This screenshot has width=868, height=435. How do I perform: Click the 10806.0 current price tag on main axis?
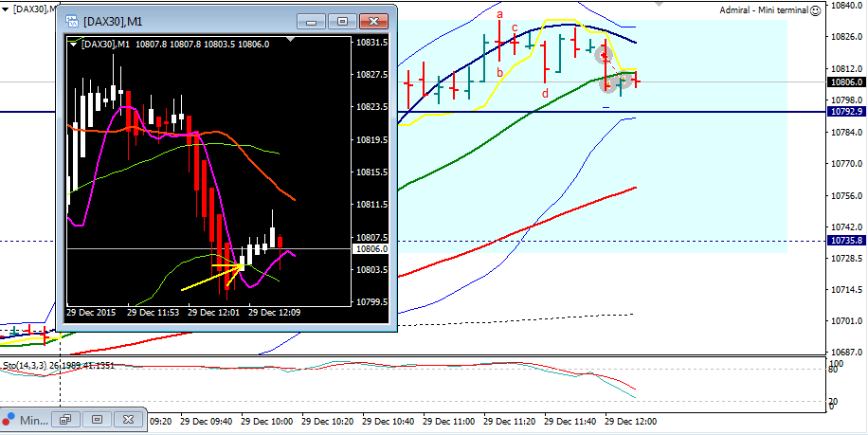pyautogui.click(x=845, y=82)
